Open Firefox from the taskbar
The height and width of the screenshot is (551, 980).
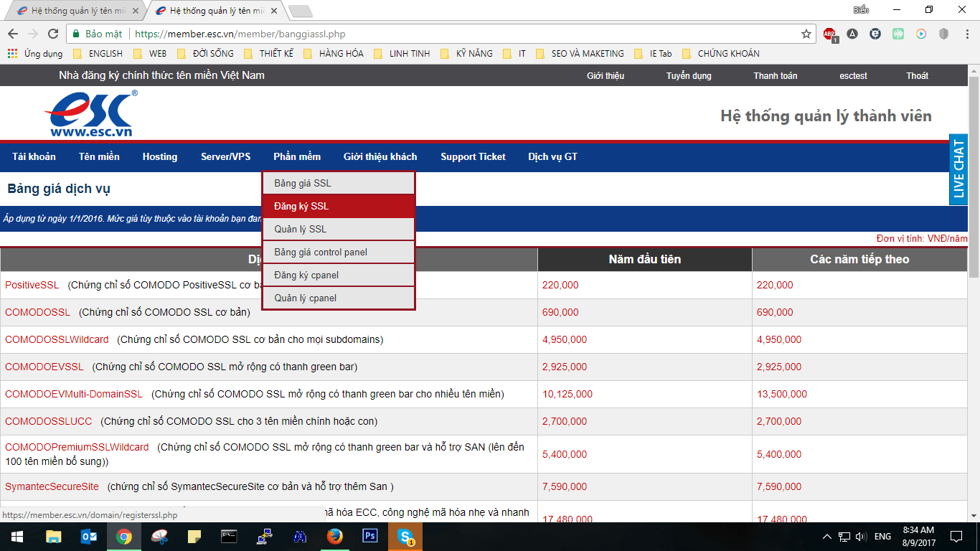[x=335, y=536]
